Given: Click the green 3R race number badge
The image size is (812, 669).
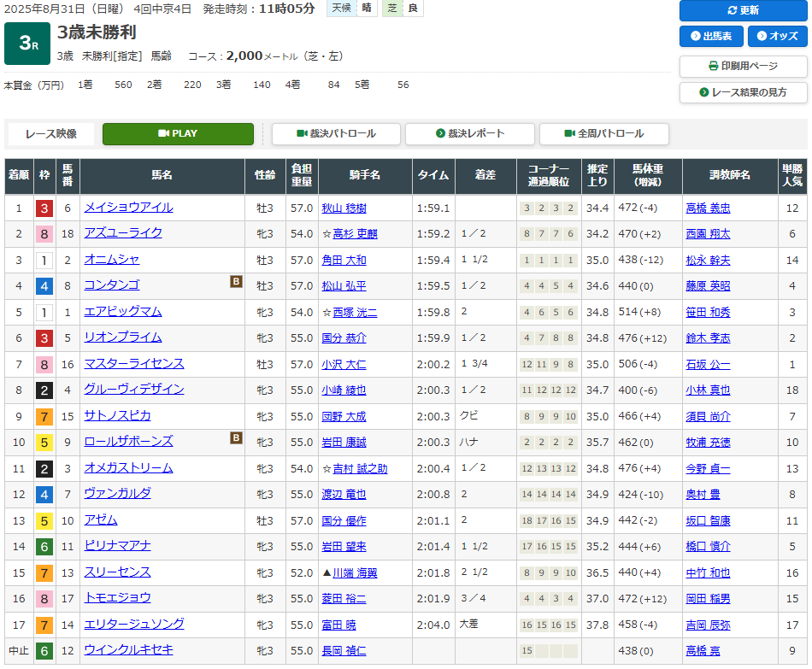Looking at the screenshot, I should click(x=27, y=44).
